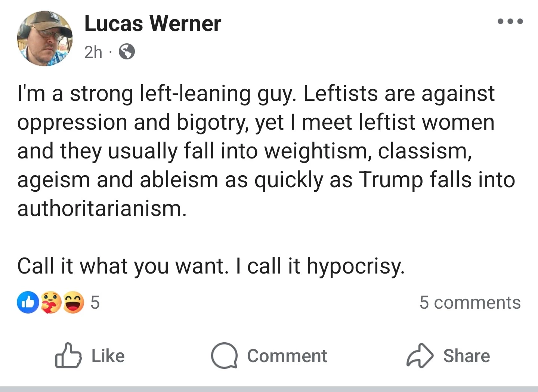Click the speech bubble Comment icon
The width and height of the screenshot is (538, 392).
click(224, 355)
